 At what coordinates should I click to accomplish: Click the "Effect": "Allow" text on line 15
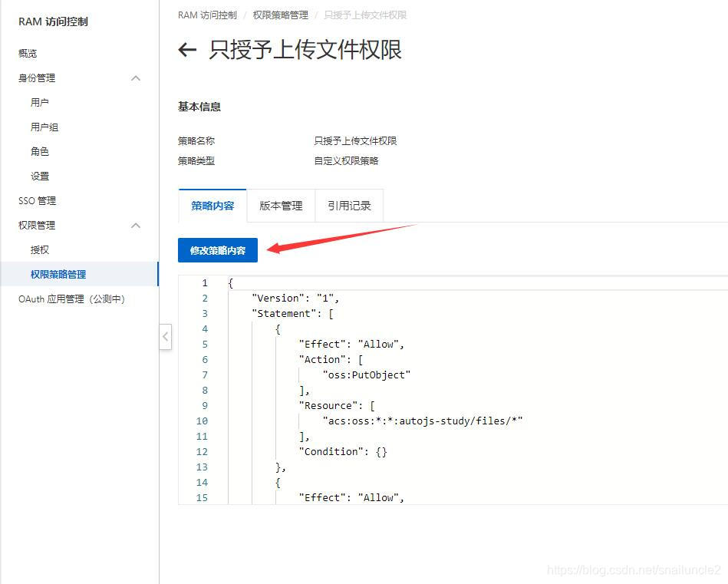click(351, 497)
